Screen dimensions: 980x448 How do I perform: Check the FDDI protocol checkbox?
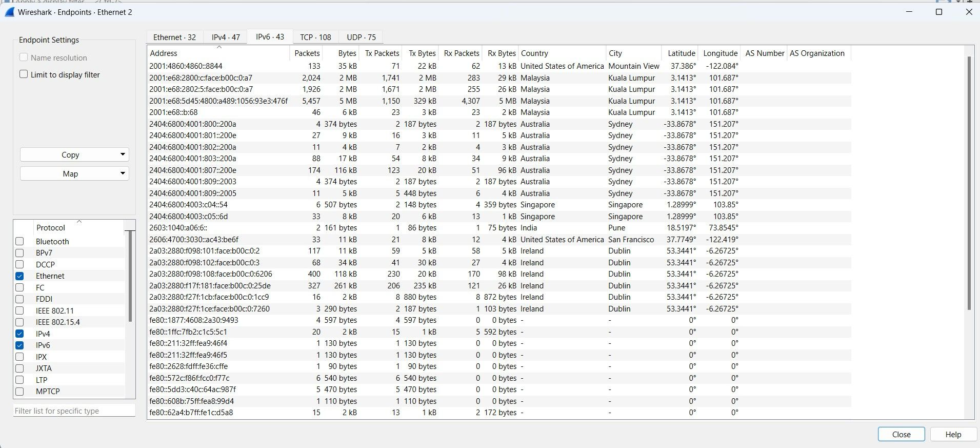click(19, 299)
